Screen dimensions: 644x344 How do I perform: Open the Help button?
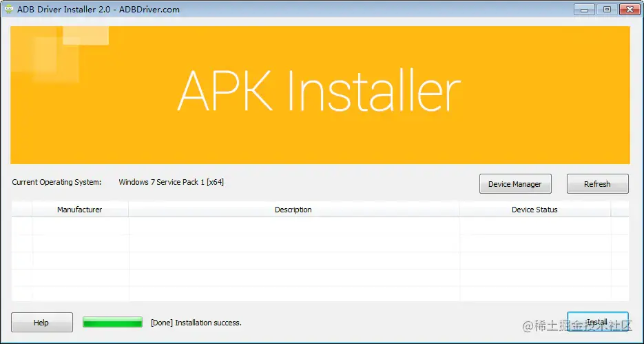41,322
